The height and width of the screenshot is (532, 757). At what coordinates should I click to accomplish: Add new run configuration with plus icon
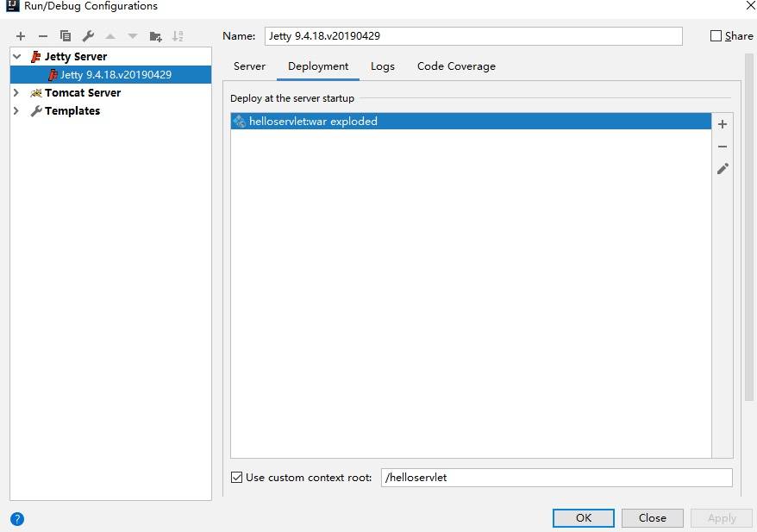pyautogui.click(x=21, y=36)
